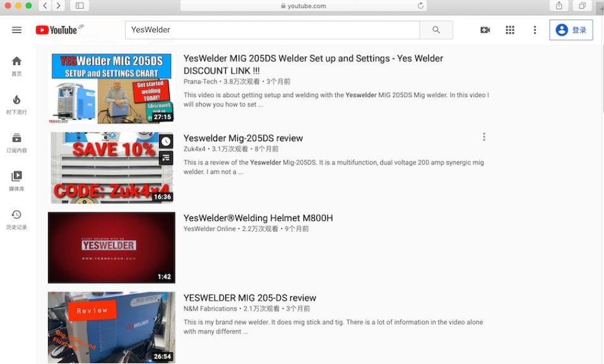Open the blue welder Review thumbnail
The height and width of the screenshot is (364, 604).
pyautogui.click(x=112, y=327)
